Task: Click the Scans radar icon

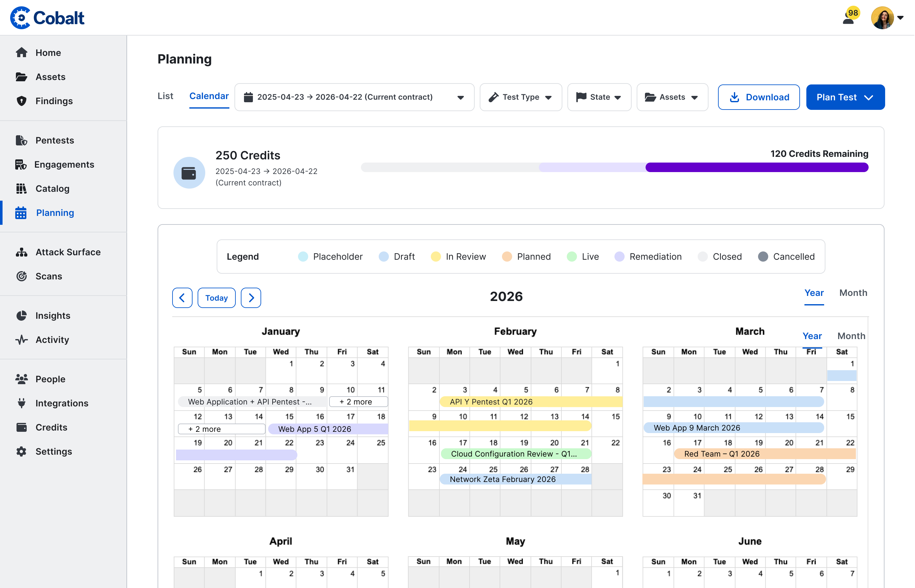Action: 21,276
